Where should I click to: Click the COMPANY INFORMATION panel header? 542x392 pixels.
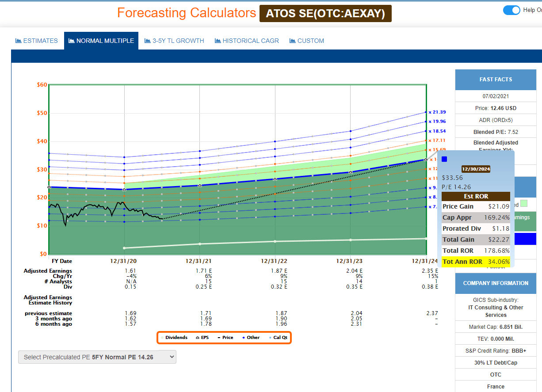495,283
